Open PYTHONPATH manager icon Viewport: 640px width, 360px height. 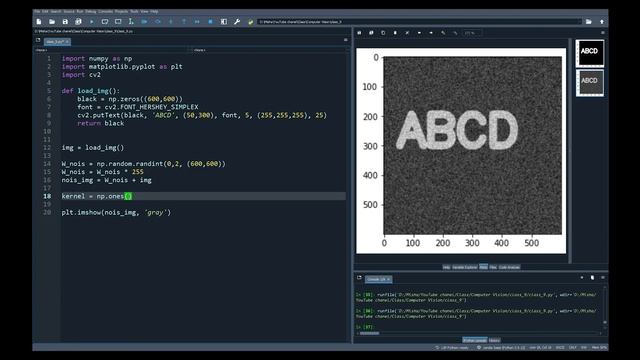(250, 22)
